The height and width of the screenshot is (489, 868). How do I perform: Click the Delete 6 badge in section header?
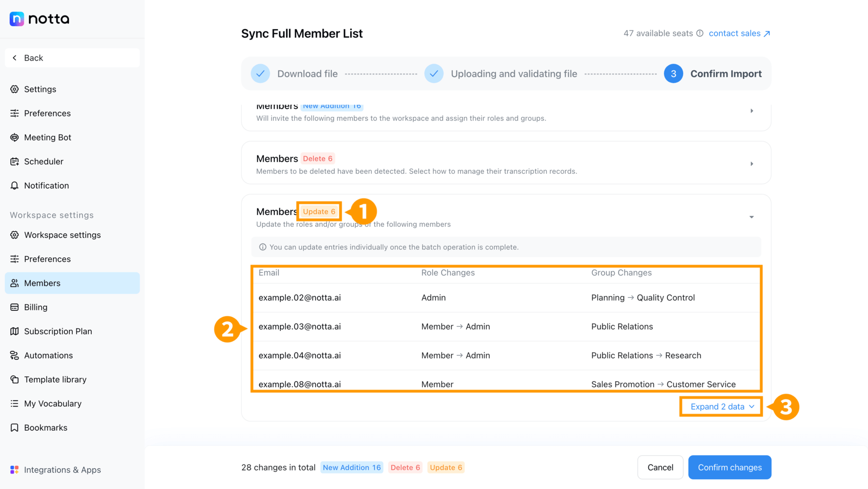pyautogui.click(x=318, y=159)
